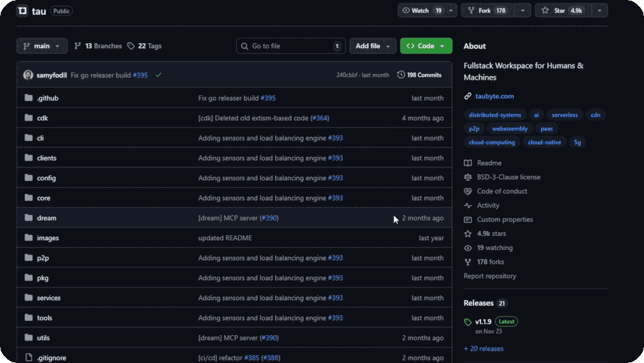Screen dimensions: 644x363
Task: Click the 240cbbf commit hash
Action: [346, 75]
